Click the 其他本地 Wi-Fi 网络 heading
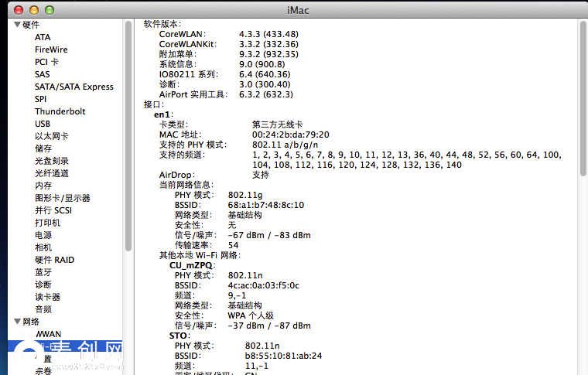The width and height of the screenshot is (588, 375). [x=200, y=255]
